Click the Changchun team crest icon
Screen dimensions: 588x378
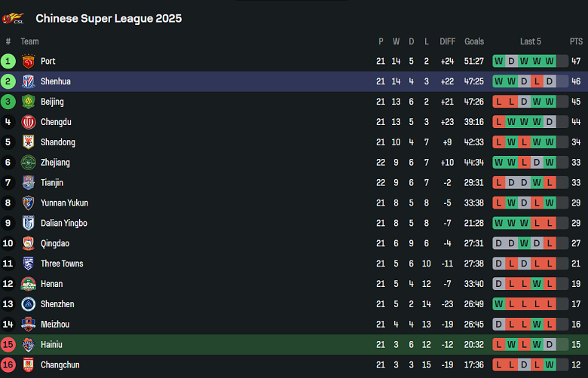tap(29, 365)
